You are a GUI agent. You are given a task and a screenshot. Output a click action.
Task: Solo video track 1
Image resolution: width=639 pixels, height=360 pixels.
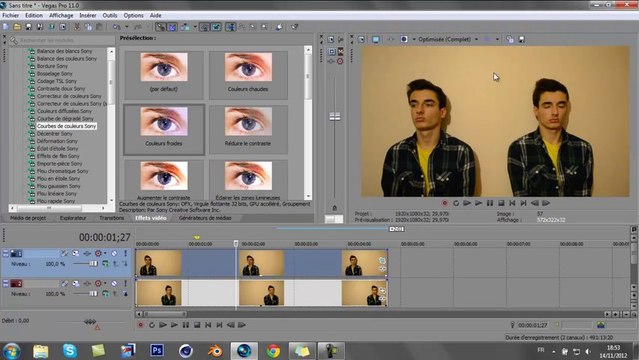pyautogui.click(x=125, y=253)
